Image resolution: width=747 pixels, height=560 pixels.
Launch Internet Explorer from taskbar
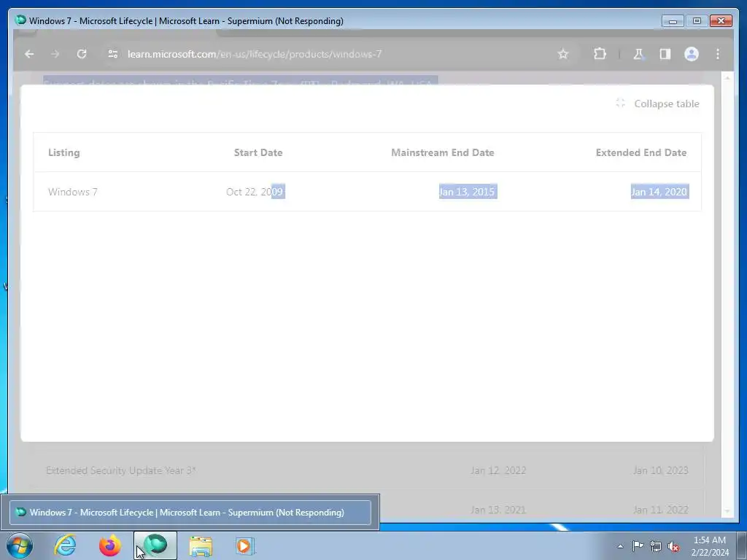coord(65,545)
